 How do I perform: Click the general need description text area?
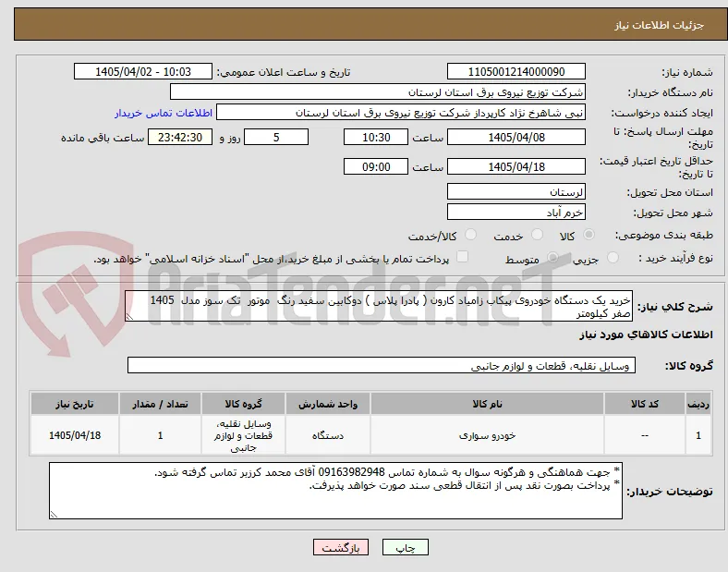pos(379,307)
